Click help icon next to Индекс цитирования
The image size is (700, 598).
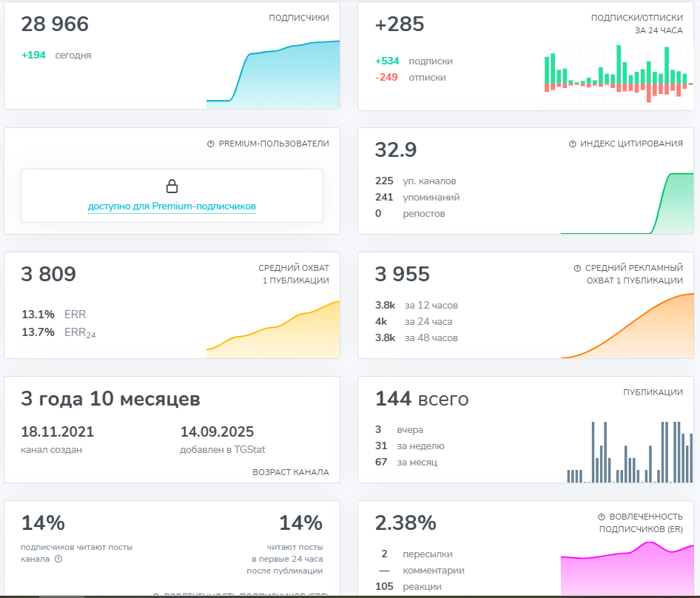572,144
